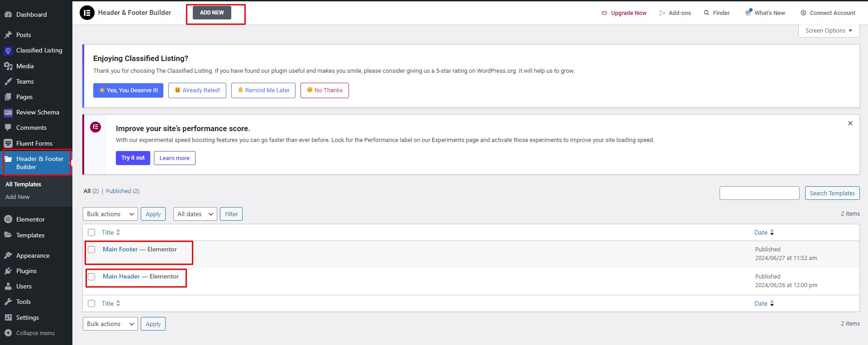Image resolution: width=868 pixels, height=345 pixels.
Task: Expand the Screen Options panel
Action: tap(829, 31)
